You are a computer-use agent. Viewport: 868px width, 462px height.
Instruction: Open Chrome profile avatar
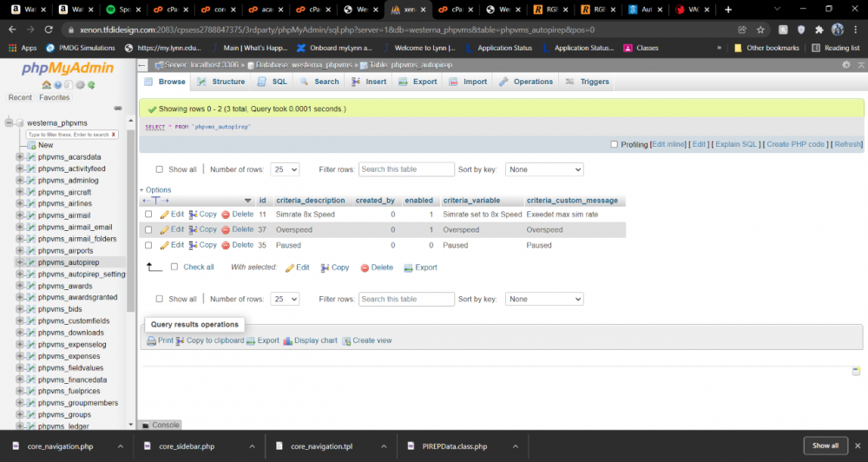(838, 30)
